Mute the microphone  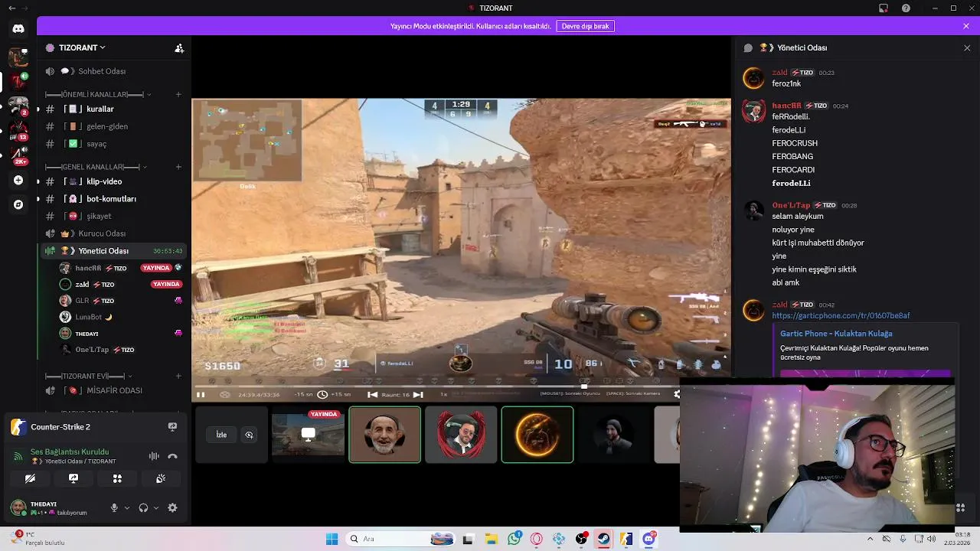click(x=114, y=507)
